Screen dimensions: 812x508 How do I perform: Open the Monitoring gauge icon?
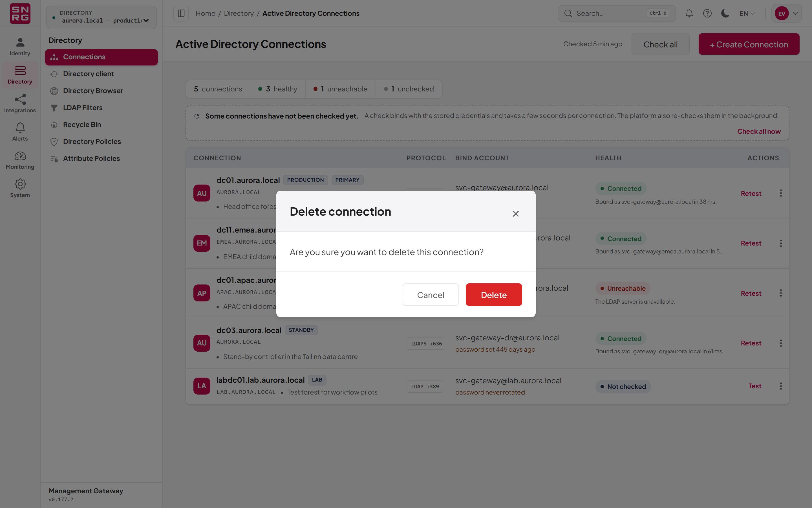(20, 160)
